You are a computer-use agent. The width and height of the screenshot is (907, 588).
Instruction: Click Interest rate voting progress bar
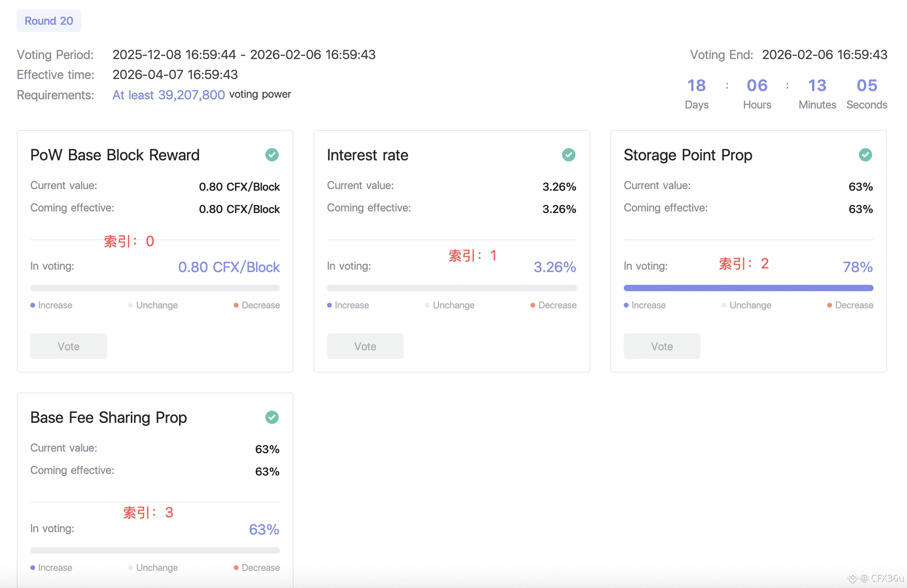click(x=452, y=288)
